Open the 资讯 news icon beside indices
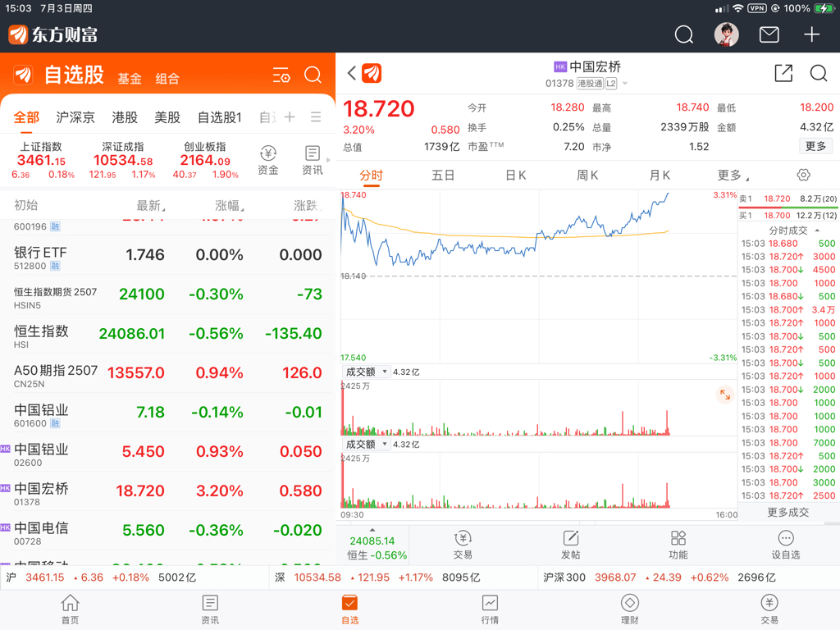 pyautogui.click(x=313, y=160)
